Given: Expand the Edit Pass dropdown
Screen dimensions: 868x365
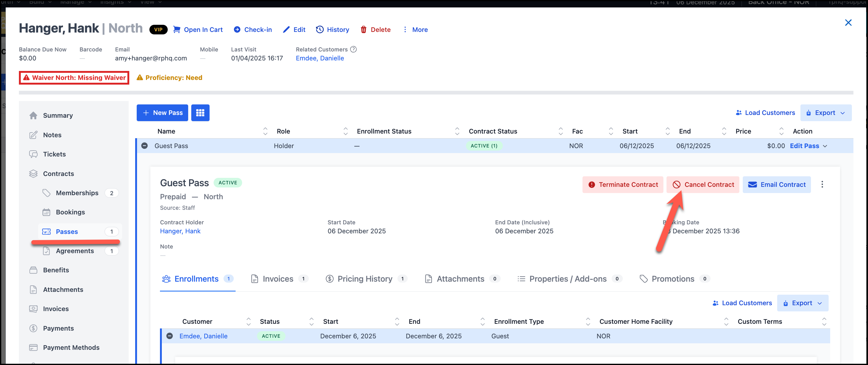Looking at the screenshot, I should coord(825,146).
